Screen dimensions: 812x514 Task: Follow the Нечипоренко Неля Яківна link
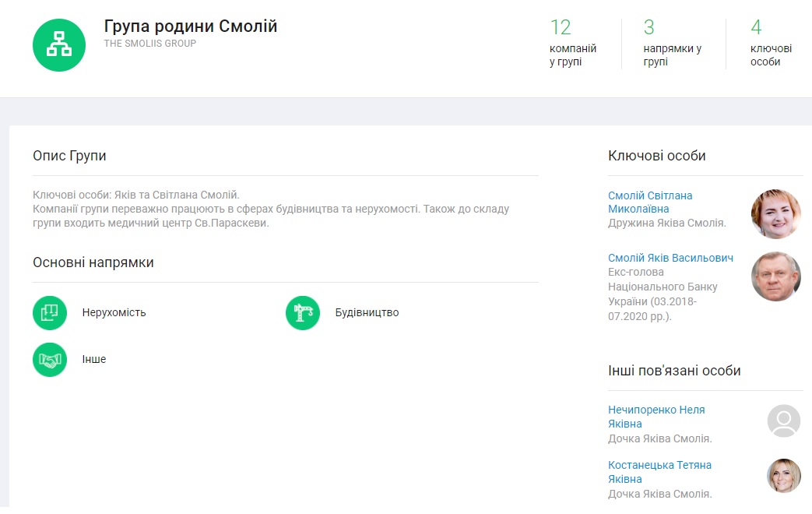[x=656, y=417]
